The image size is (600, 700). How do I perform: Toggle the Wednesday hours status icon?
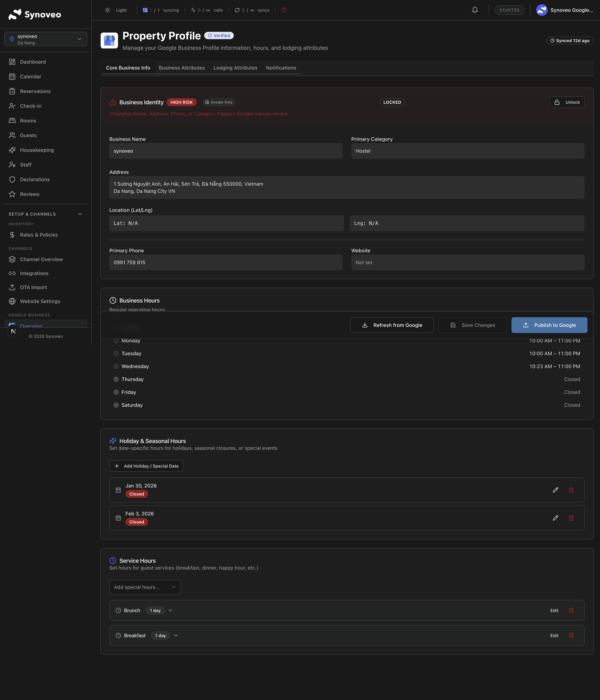pyautogui.click(x=116, y=366)
